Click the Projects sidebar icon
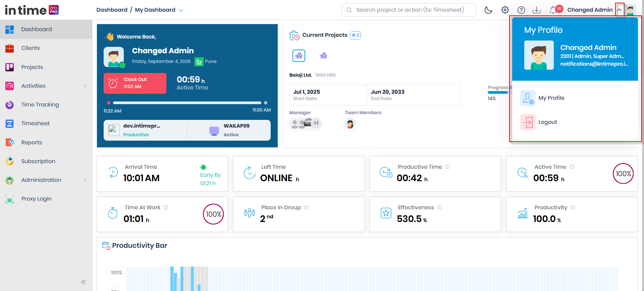The image size is (644, 291). tap(10, 67)
